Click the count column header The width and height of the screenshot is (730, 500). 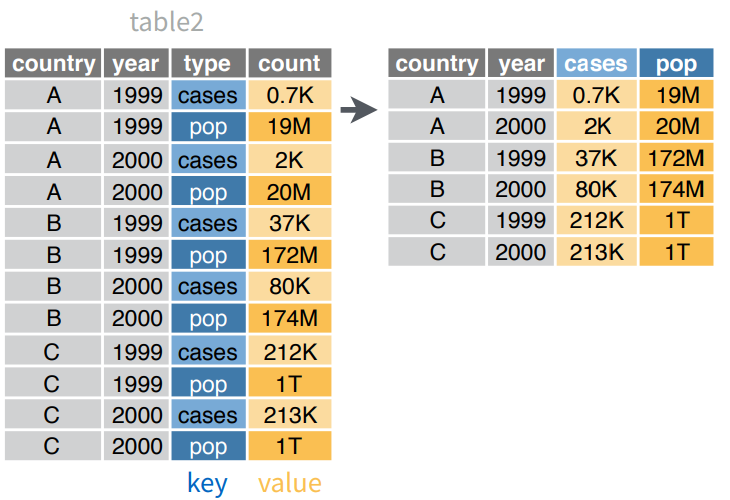point(290,63)
